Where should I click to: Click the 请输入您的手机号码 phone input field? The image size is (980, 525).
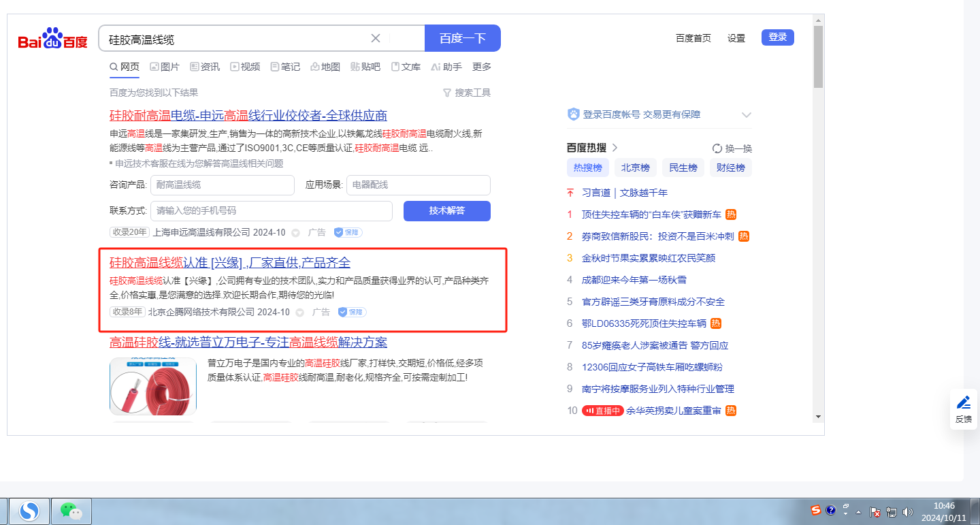[271, 211]
